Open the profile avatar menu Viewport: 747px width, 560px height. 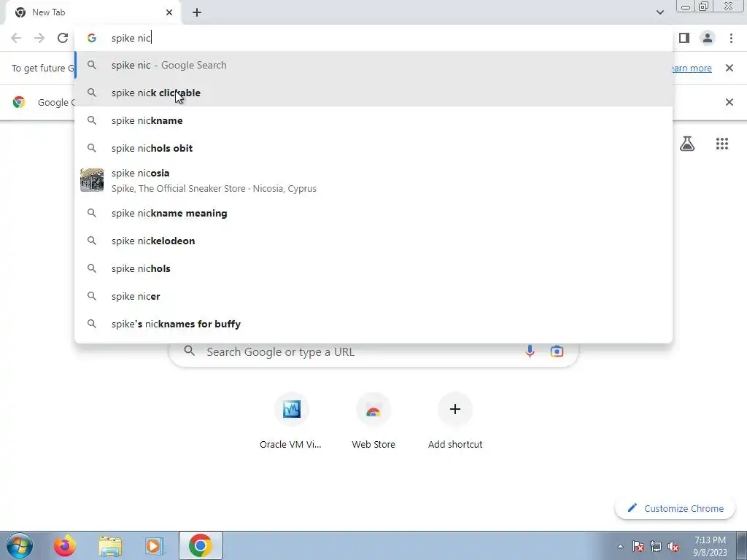(708, 38)
